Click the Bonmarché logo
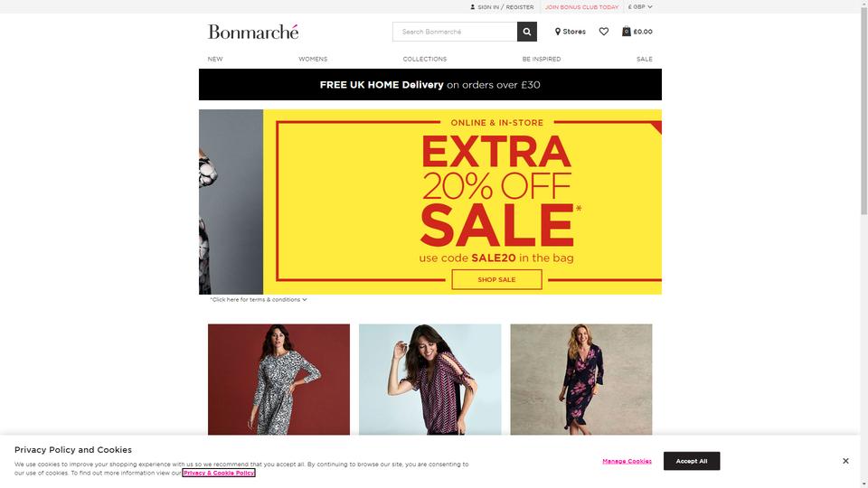Image resolution: width=868 pixels, height=488 pixels. pyautogui.click(x=253, y=32)
